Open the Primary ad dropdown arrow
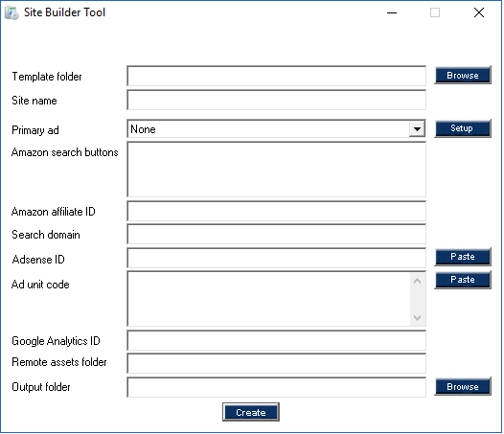Screen dimensions: 504x434 (417, 129)
